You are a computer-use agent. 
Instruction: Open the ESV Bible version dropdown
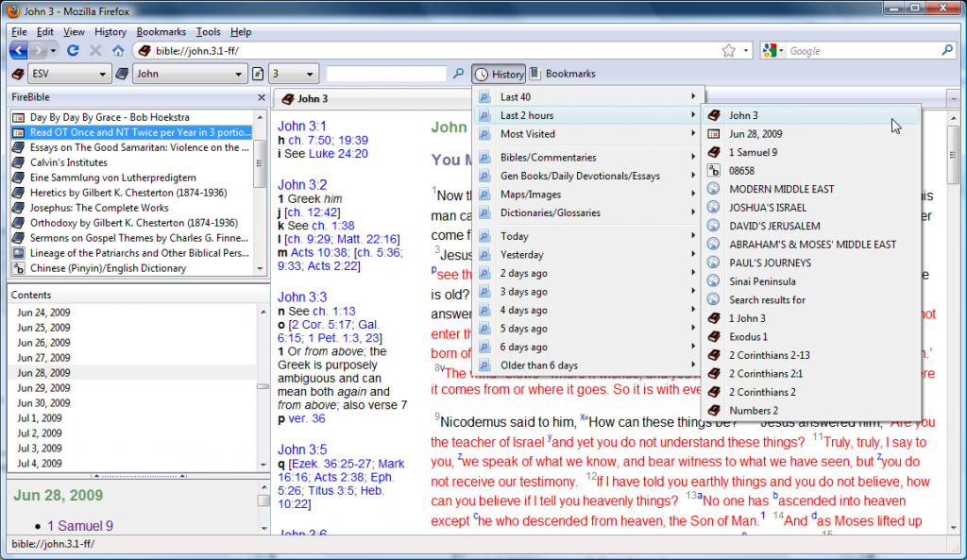(69, 74)
